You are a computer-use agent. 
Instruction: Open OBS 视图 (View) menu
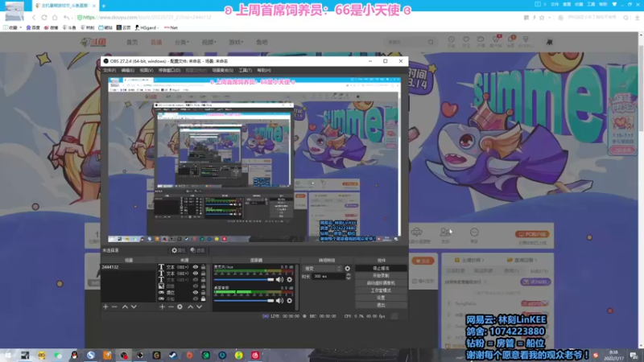coord(147,70)
